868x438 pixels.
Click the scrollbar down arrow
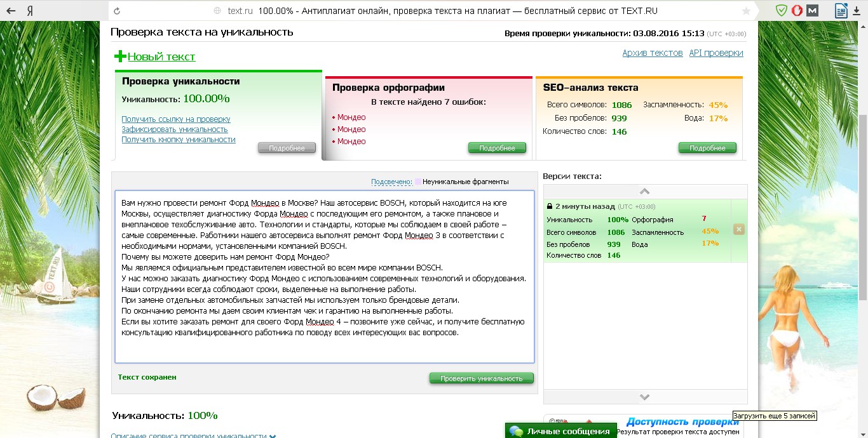point(863,433)
